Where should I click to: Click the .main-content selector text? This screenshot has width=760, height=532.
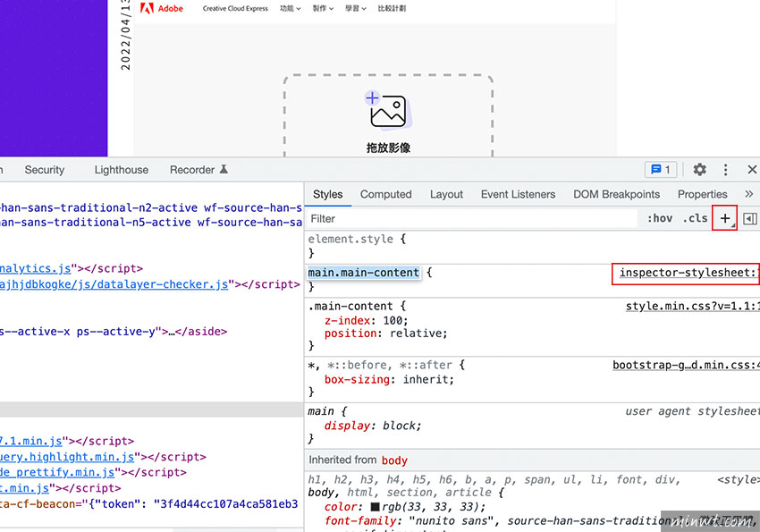coord(350,306)
